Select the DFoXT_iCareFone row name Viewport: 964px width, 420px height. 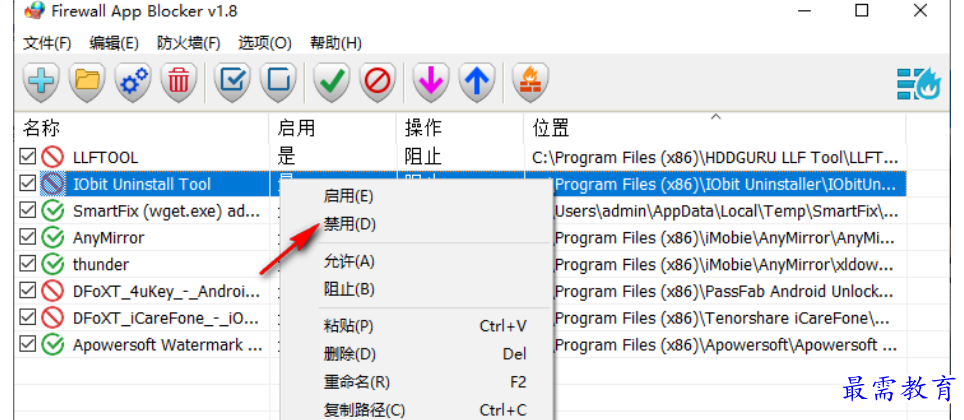coord(167,317)
